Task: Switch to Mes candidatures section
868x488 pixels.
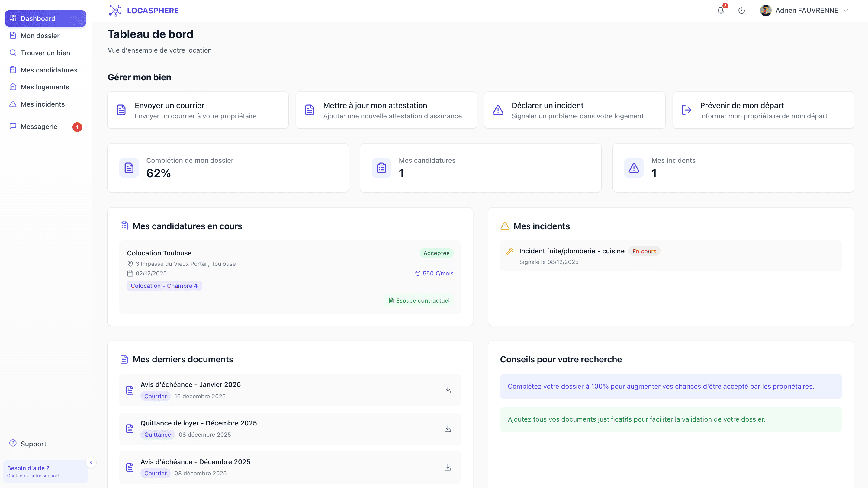Action: 49,70
